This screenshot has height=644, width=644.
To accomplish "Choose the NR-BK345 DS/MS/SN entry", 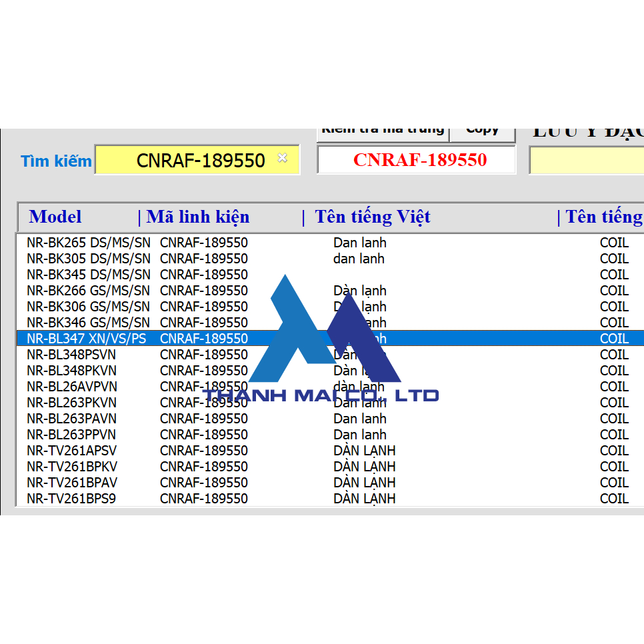I will pos(88,275).
